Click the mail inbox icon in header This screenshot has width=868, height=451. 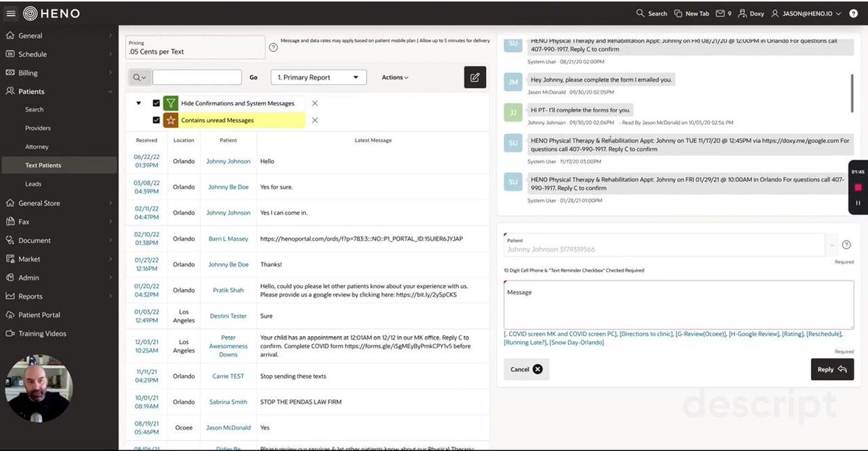[723, 13]
